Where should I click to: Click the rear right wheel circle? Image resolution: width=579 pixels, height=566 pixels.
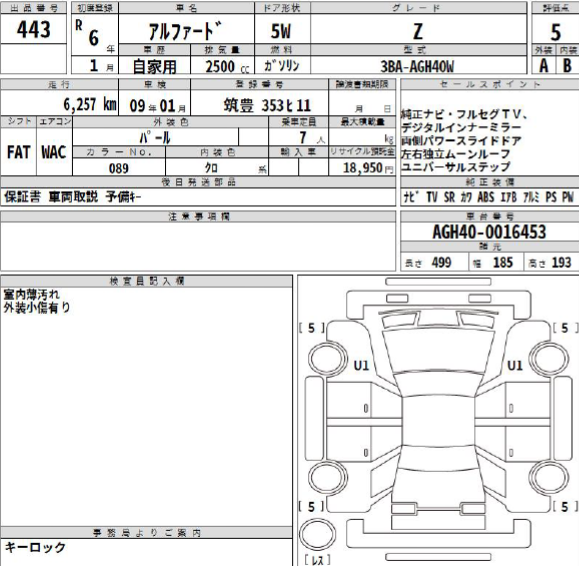[x=548, y=477]
